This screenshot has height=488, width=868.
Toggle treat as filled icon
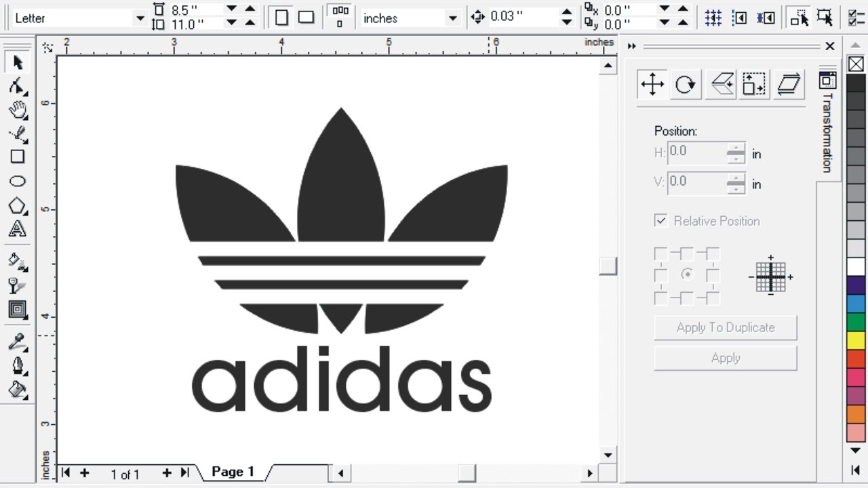click(825, 18)
